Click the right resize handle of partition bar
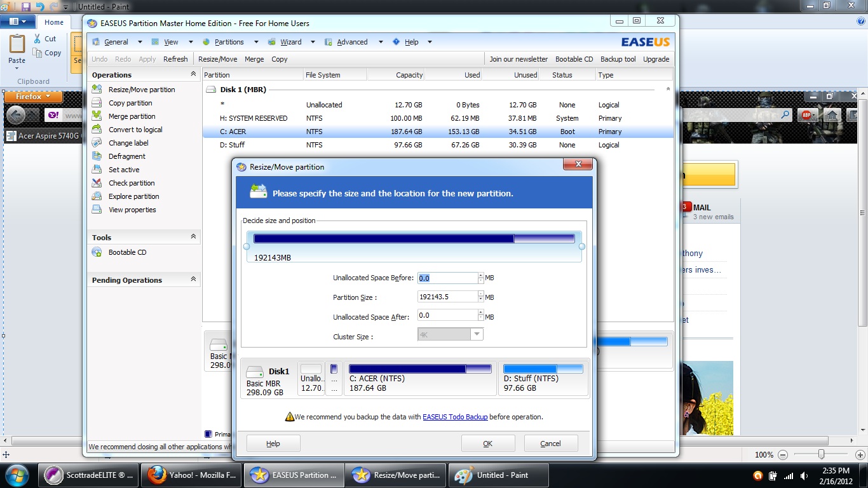The width and height of the screenshot is (868, 488). 582,247
